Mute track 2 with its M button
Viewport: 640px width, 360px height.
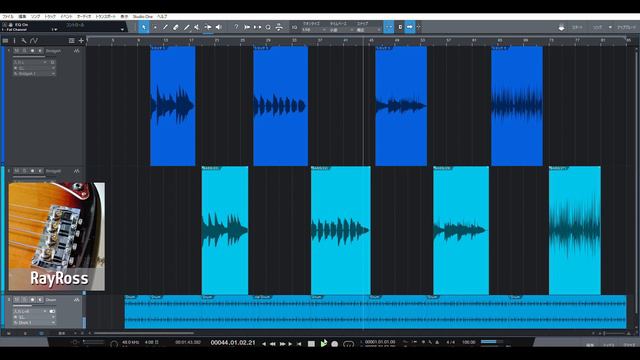click(17, 171)
